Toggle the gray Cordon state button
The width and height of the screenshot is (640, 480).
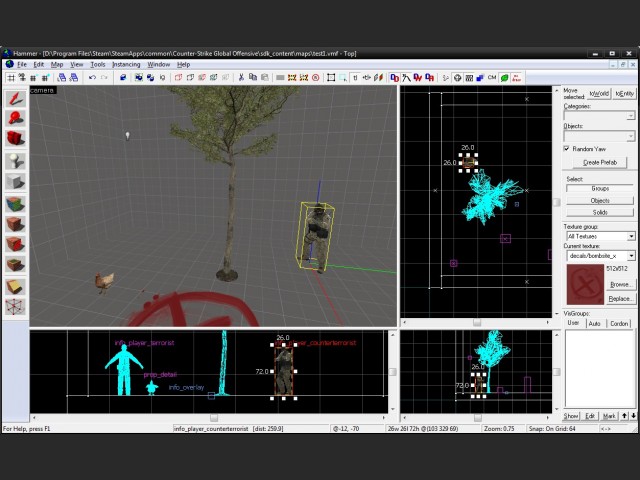coord(280,78)
